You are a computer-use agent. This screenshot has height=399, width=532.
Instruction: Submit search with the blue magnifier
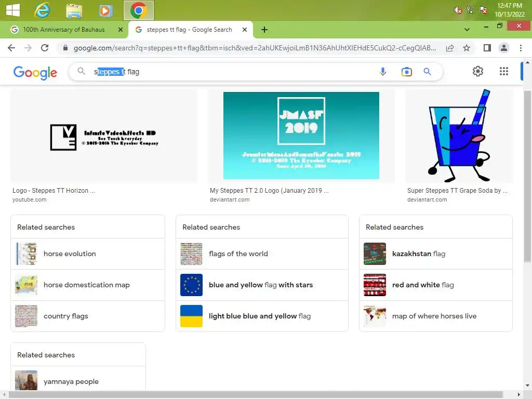coord(427,72)
